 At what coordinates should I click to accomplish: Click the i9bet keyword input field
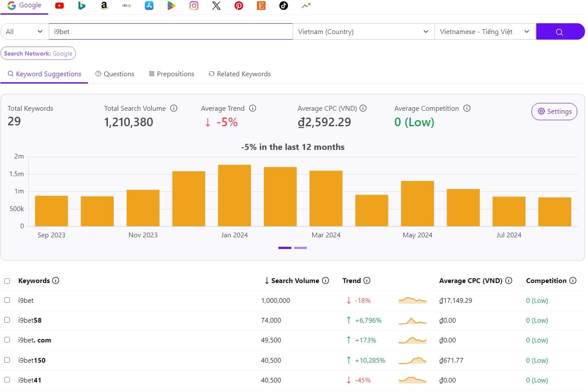point(170,31)
